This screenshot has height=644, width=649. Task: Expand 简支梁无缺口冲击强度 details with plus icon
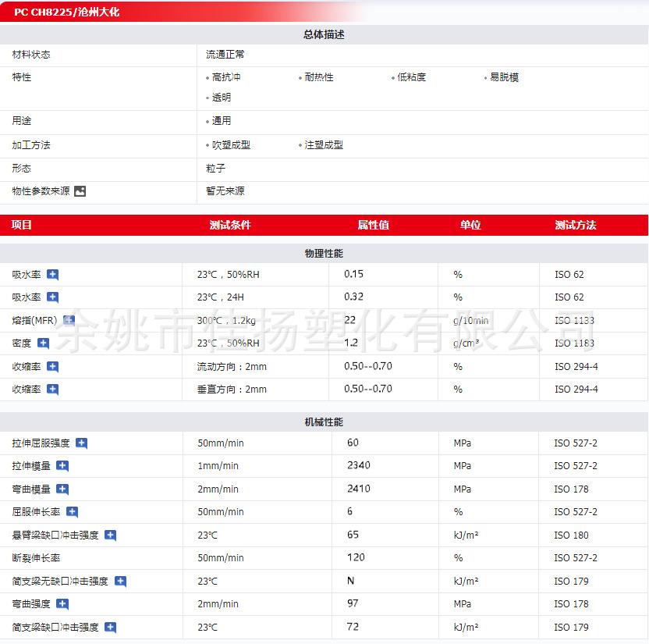[120, 582]
